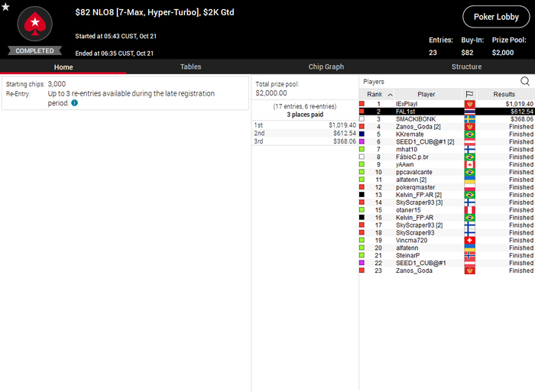
Task: Click pokerqmaster's Poland flag icon
Action: (x=469, y=187)
